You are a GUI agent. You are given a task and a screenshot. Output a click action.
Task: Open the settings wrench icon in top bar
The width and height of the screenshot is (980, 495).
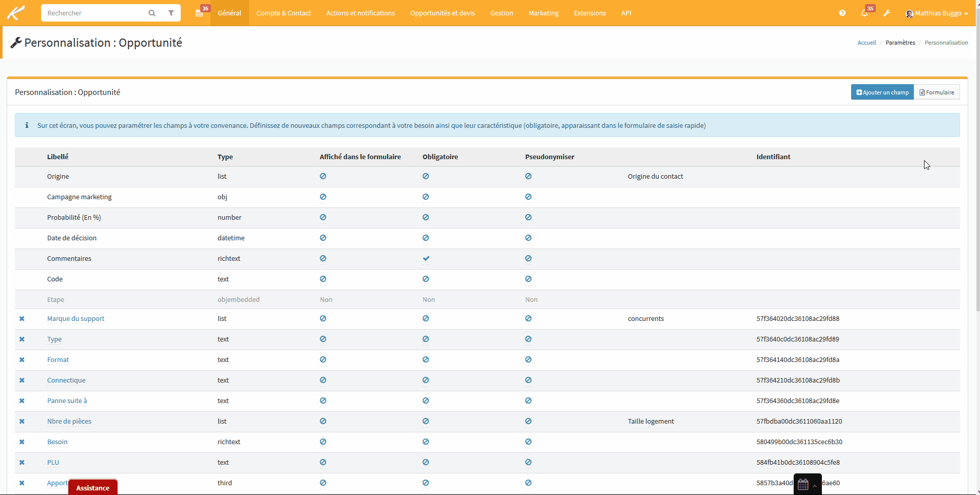[x=887, y=13]
